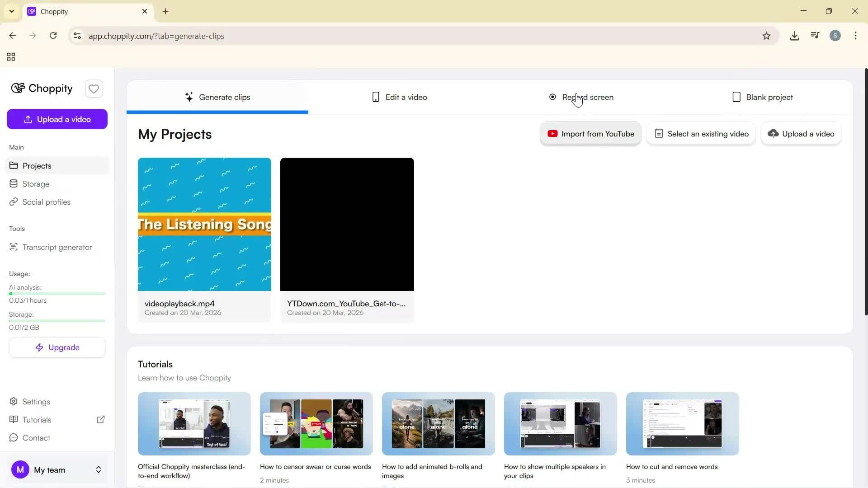The width and height of the screenshot is (868, 488).
Task: Open browser Downloads
Action: click(795, 36)
